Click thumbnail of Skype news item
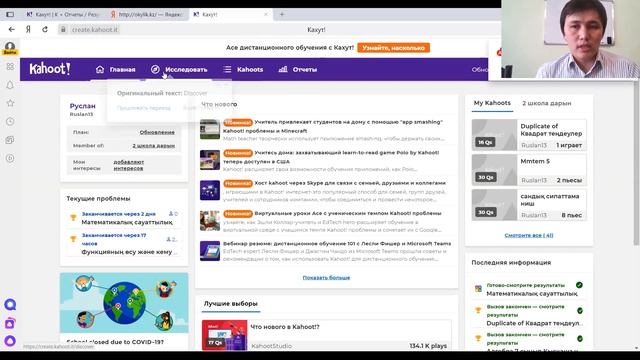Image resolution: width=640 pixels, height=360 pixels. point(210,190)
